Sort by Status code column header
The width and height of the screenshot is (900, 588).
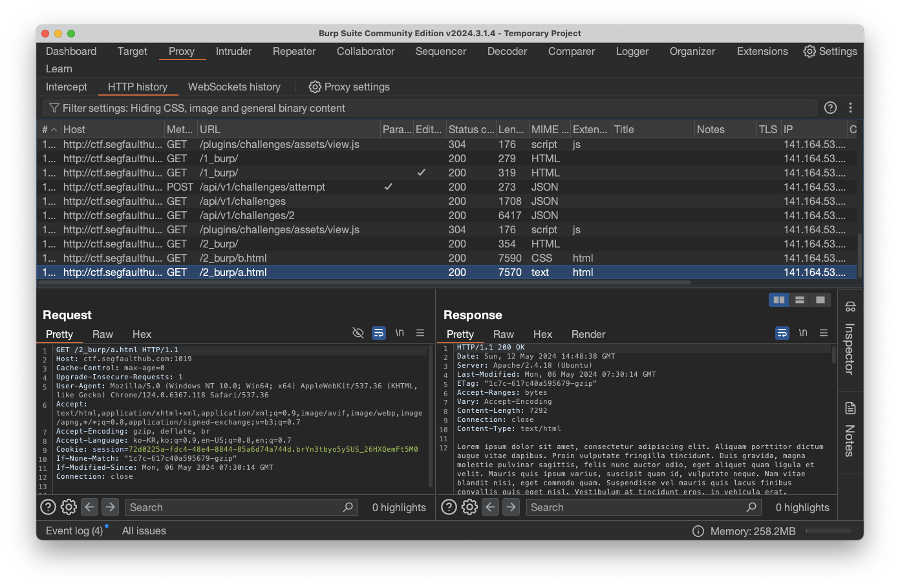click(x=471, y=129)
